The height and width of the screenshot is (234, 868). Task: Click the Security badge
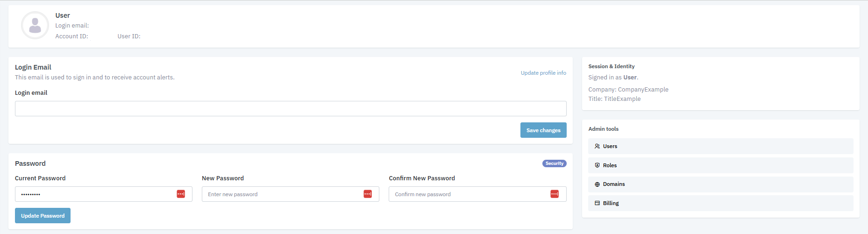click(554, 163)
